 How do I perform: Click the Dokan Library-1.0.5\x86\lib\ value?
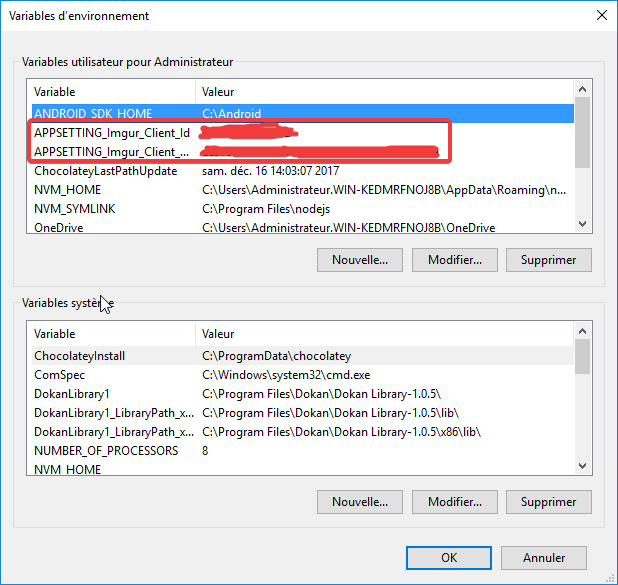pos(341,432)
